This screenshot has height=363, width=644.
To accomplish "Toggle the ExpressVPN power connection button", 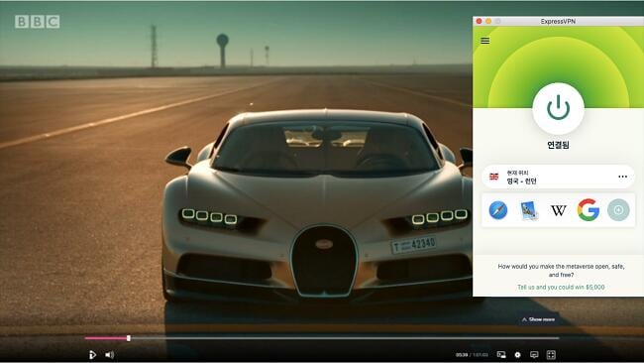I will point(558,108).
